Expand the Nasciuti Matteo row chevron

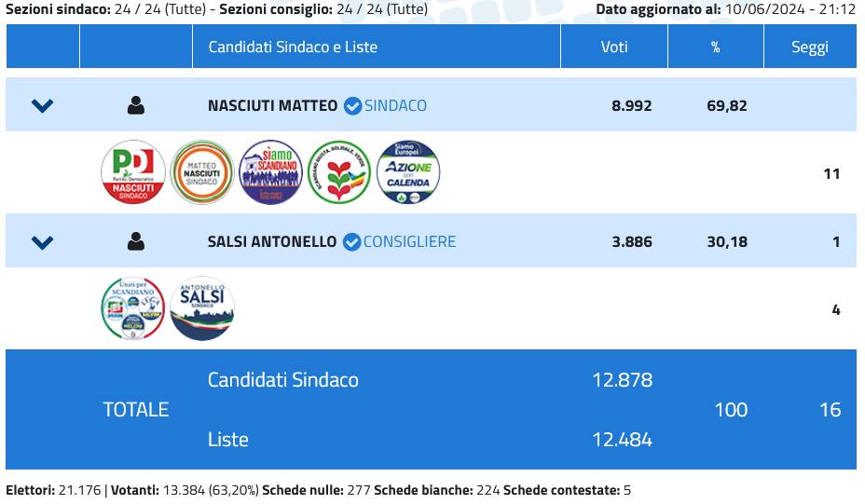pos(42,105)
